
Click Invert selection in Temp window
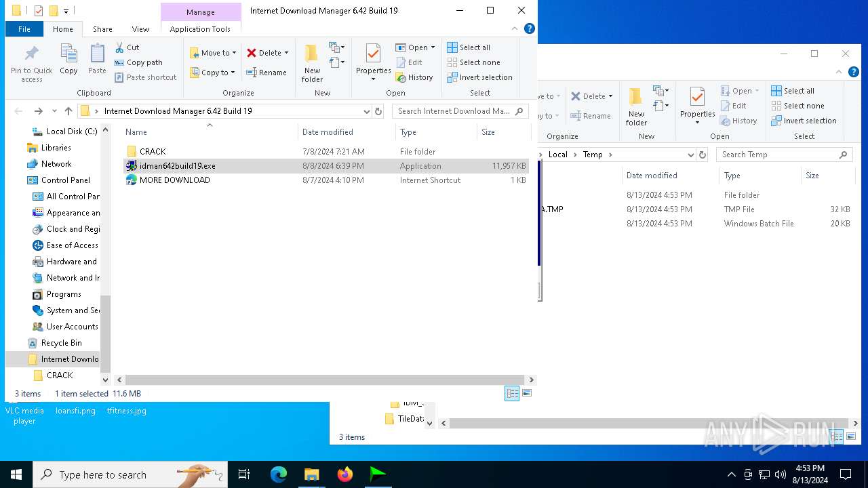804,121
